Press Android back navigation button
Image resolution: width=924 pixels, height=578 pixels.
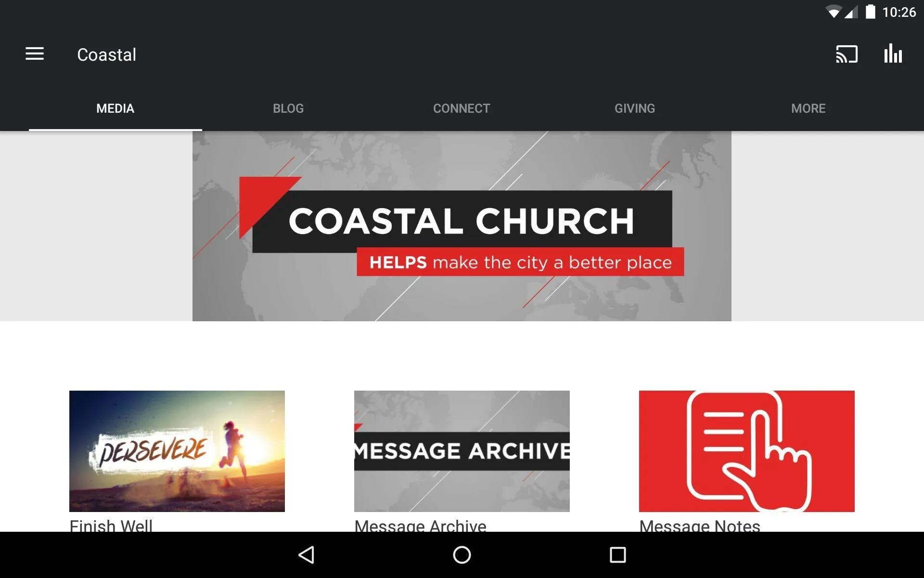tap(308, 555)
